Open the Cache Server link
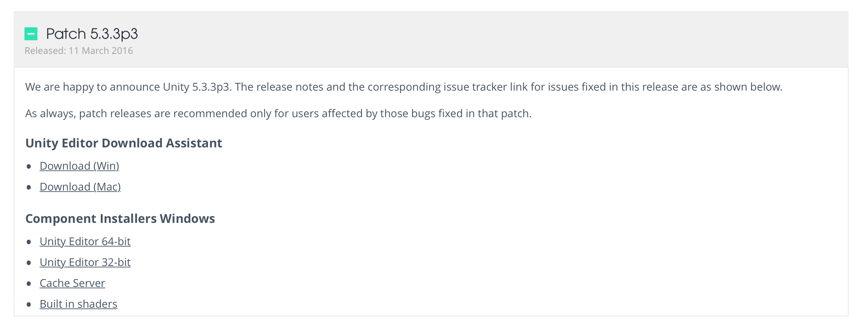The width and height of the screenshot is (868, 330). pos(72,283)
